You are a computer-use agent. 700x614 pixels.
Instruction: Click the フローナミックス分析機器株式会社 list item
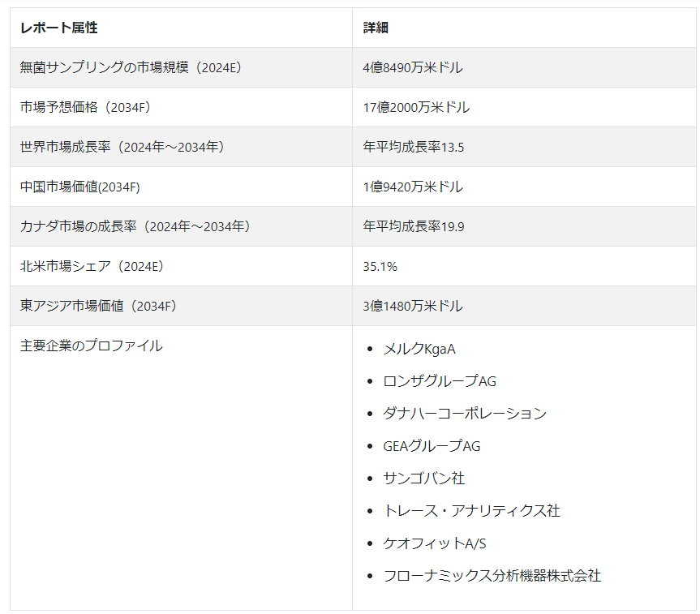click(492, 576)
